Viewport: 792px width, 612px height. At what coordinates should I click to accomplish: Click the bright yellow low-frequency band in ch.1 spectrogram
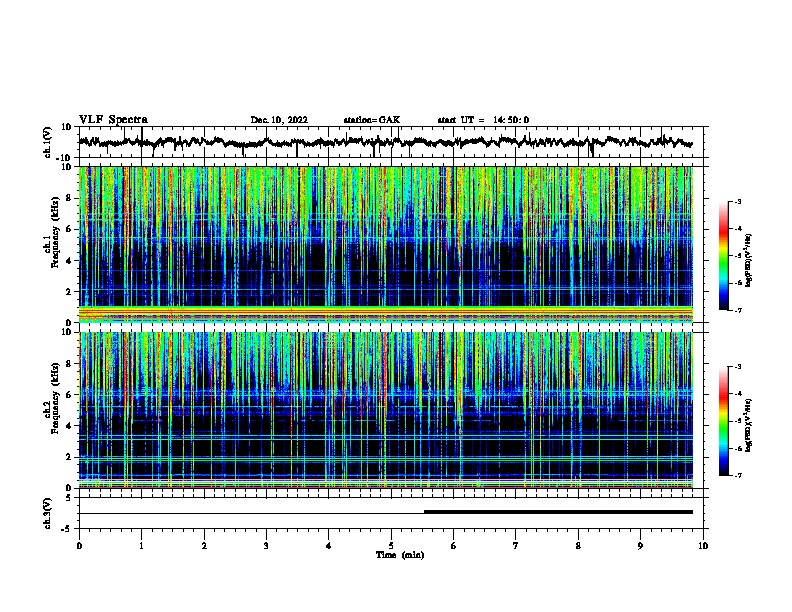tap(386, 310)
